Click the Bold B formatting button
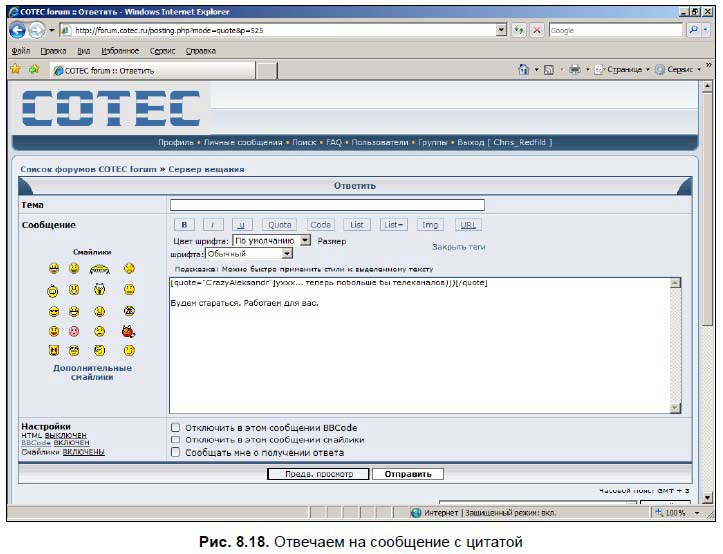Screen dimensions: 723x554 [x=184, y=225]
